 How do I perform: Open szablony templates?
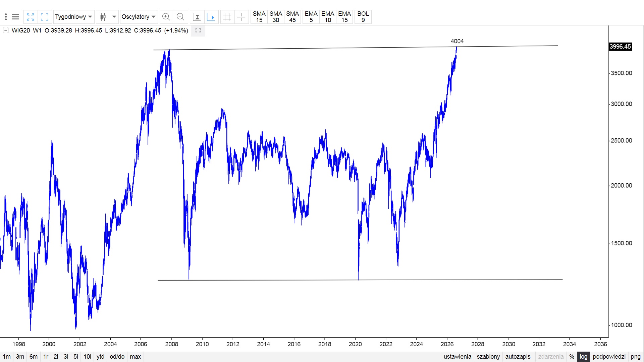click(488, 357)
